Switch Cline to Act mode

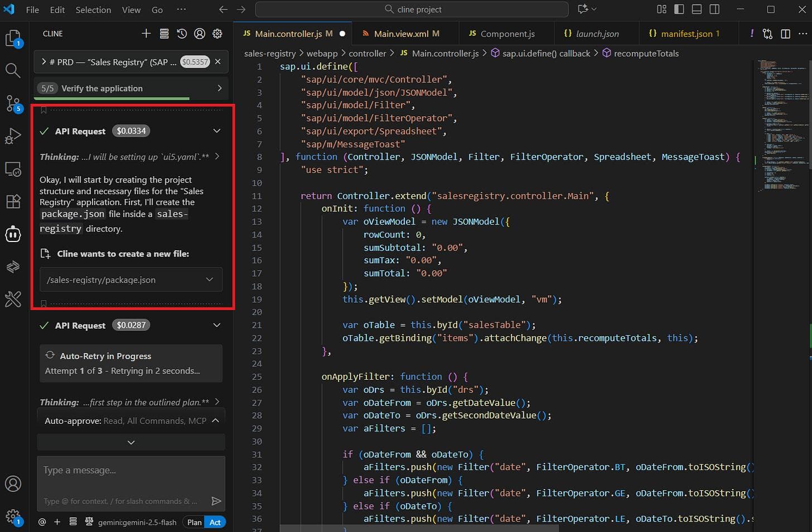tap(215, 523)
